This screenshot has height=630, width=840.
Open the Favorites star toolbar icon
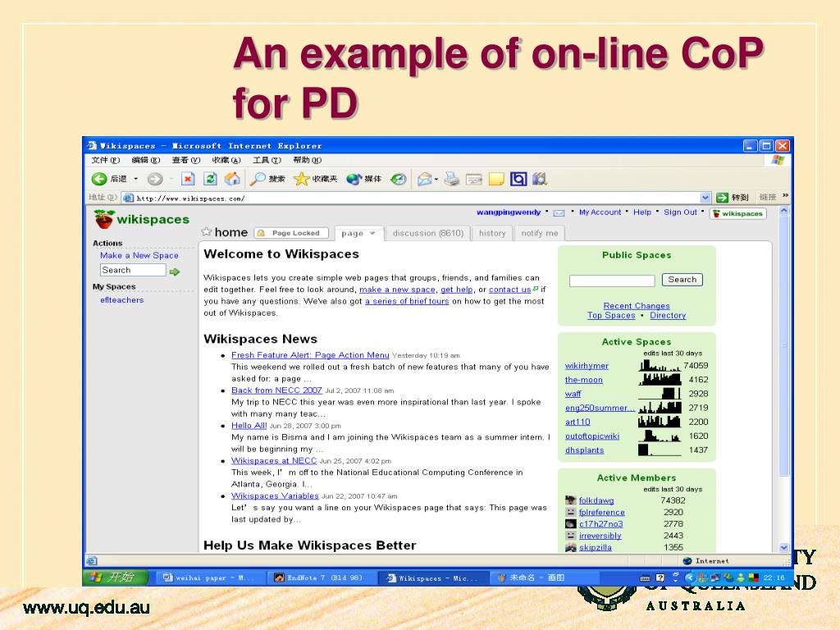pos(302,179)
